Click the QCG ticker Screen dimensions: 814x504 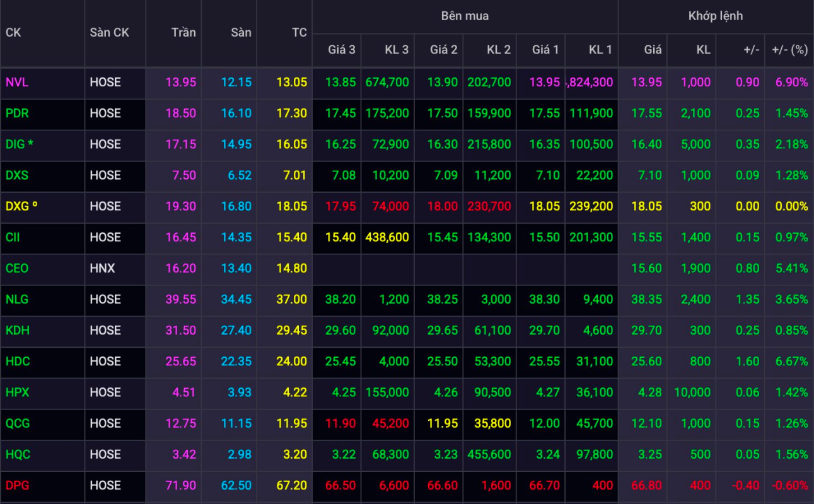tap(18, 423)
